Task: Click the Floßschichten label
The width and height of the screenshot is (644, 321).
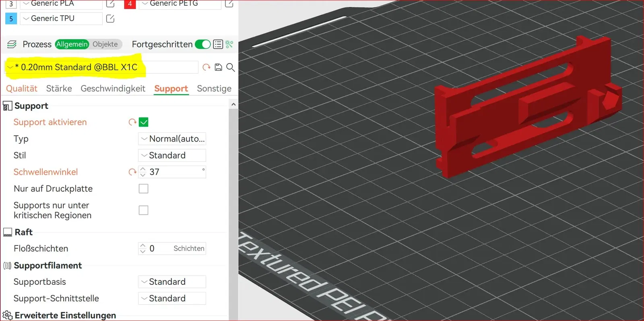Action: pyautogui.click(x=41, y=249)
